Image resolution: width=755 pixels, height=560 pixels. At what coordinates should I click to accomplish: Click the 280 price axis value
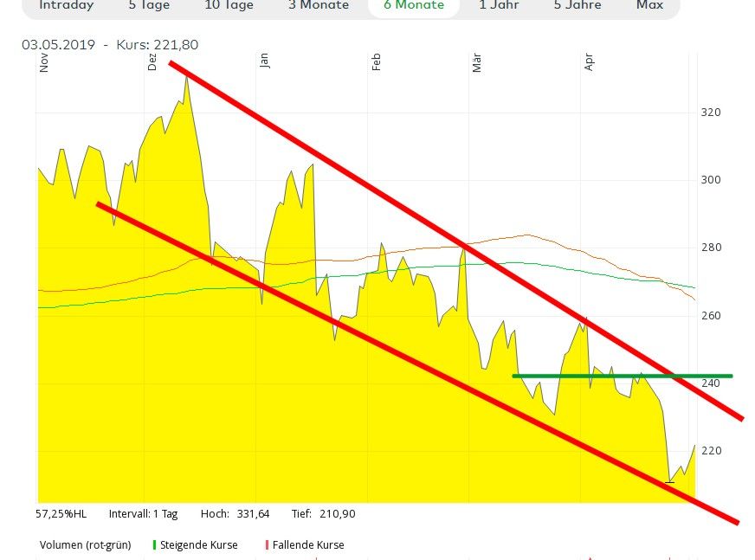[711, 247]
